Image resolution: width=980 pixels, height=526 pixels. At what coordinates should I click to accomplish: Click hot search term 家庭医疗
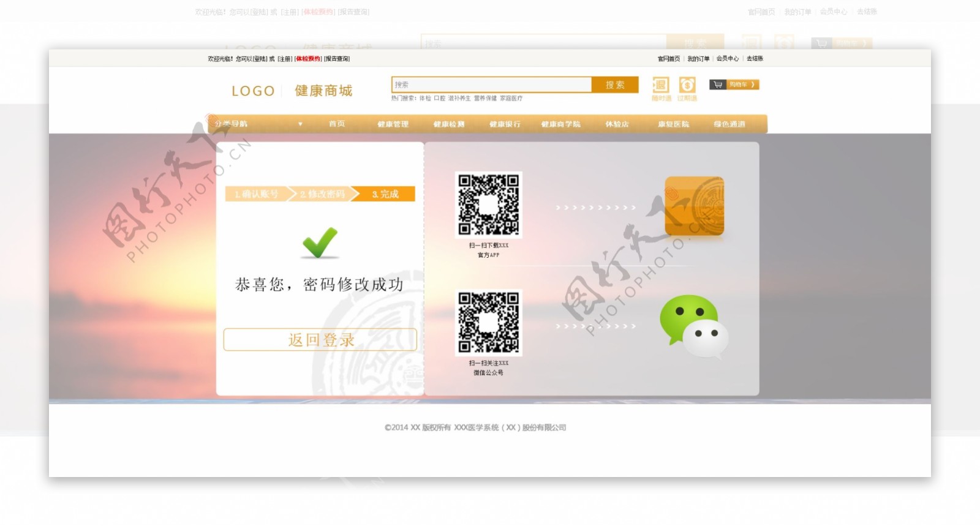click(511, 98)
